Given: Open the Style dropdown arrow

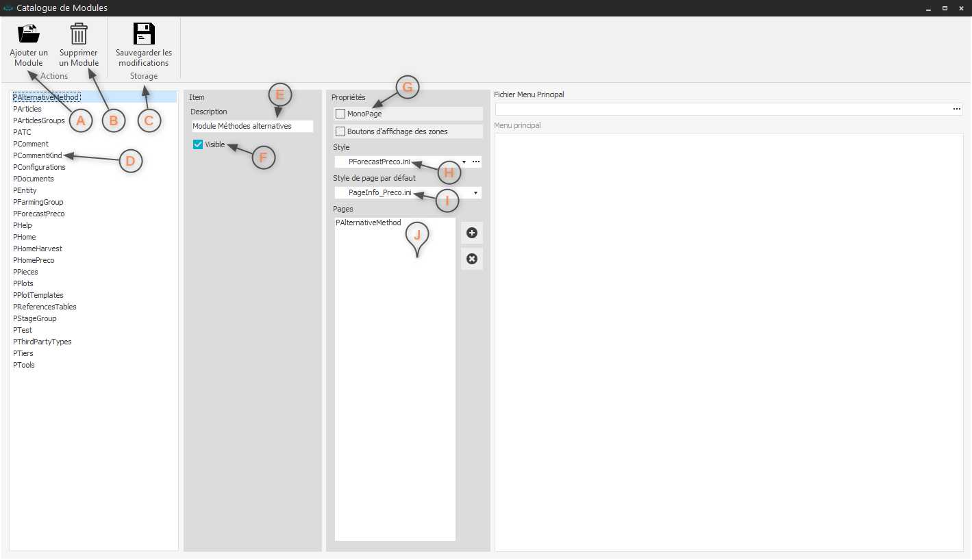Looking at the screenshot, I should 464,162.
